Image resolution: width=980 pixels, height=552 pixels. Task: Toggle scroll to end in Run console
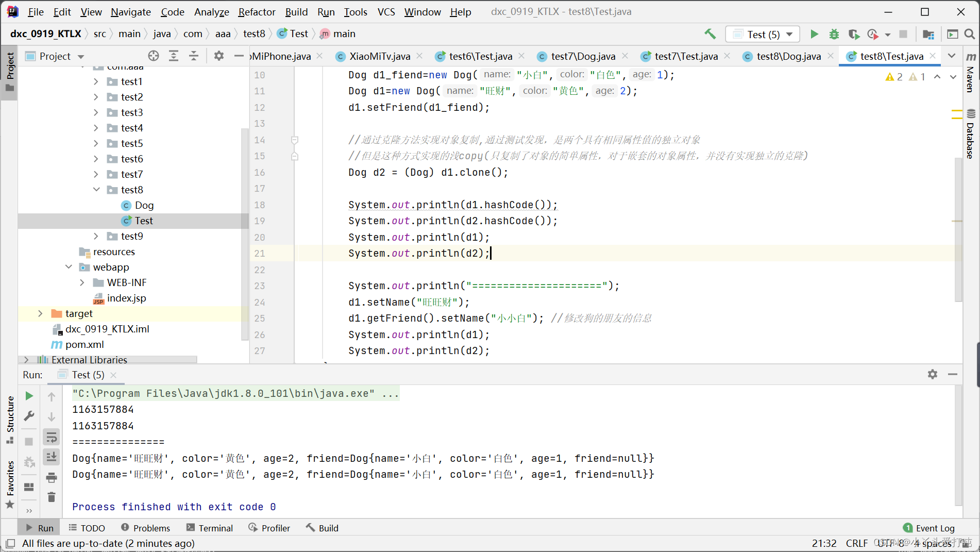point(52,457)
